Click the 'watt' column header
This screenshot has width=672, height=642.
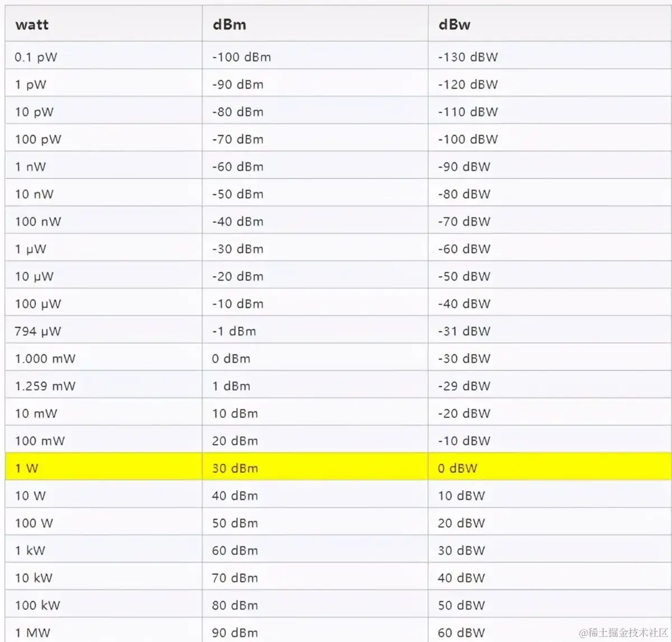(104, 24)
